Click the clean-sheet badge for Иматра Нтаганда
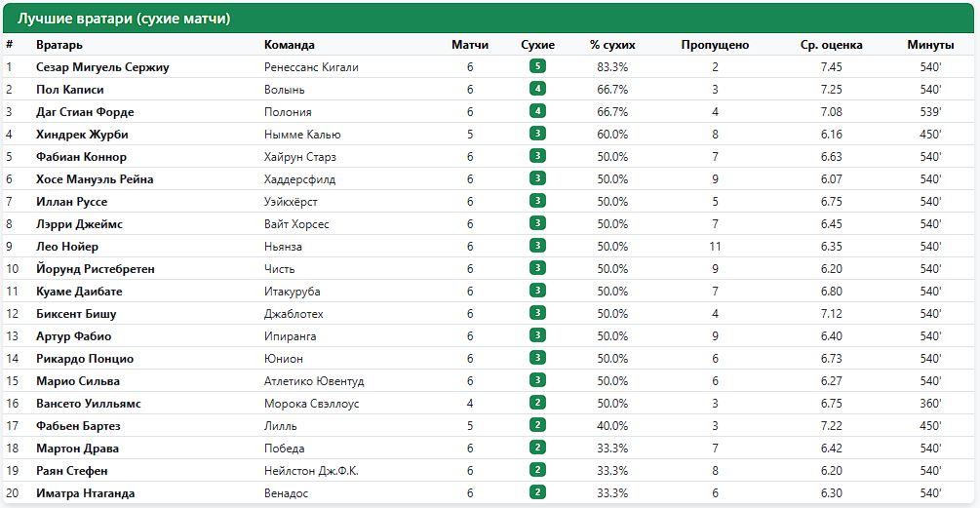980x508 pixels. click(x=537, y=492)
